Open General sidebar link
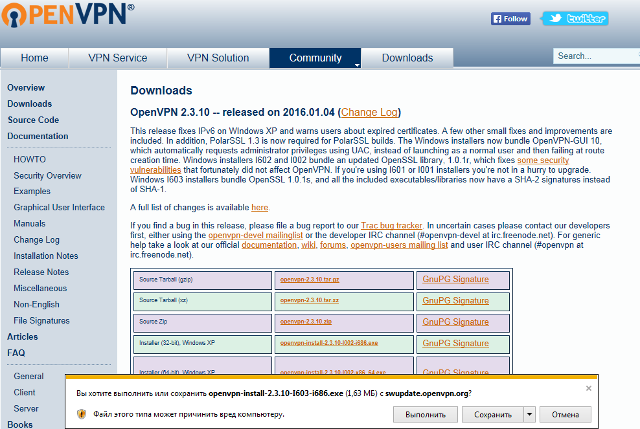 point(29,376)
